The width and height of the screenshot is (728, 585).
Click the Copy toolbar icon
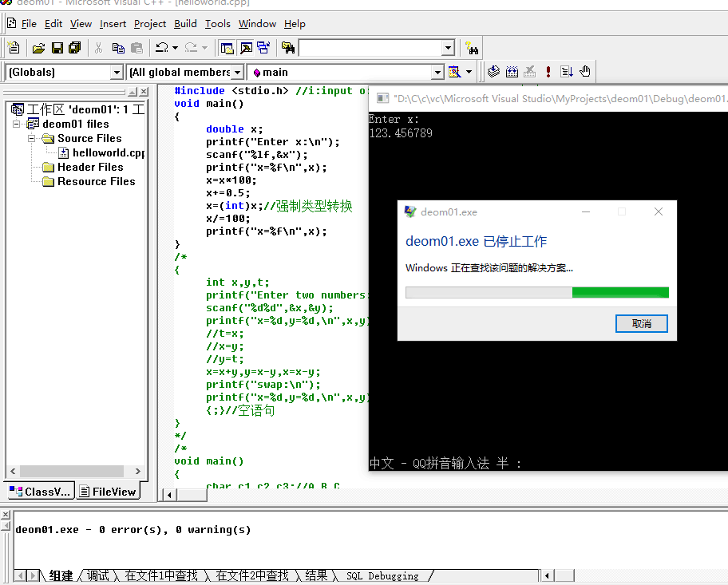118,48
